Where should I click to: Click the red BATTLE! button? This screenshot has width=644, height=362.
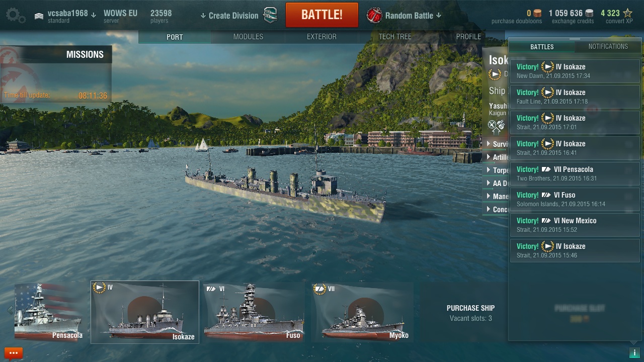point(322,15)
